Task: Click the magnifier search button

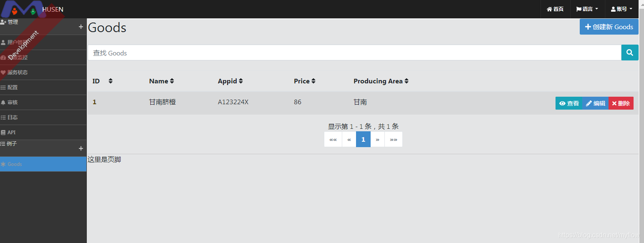Action: pyautogui.click(x=630, y=53)
